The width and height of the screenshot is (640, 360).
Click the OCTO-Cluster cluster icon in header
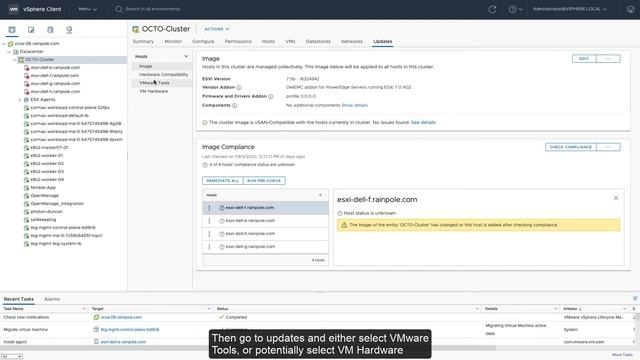[136, 29]
